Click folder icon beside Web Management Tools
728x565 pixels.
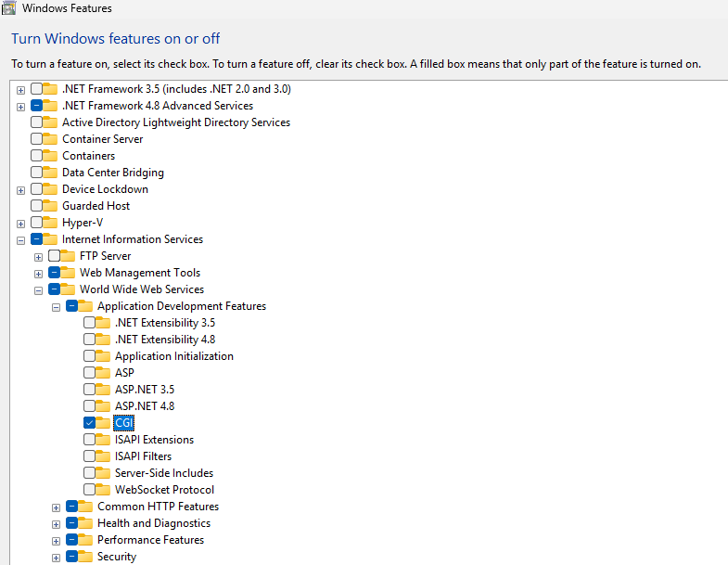click(x=68, y=273)
